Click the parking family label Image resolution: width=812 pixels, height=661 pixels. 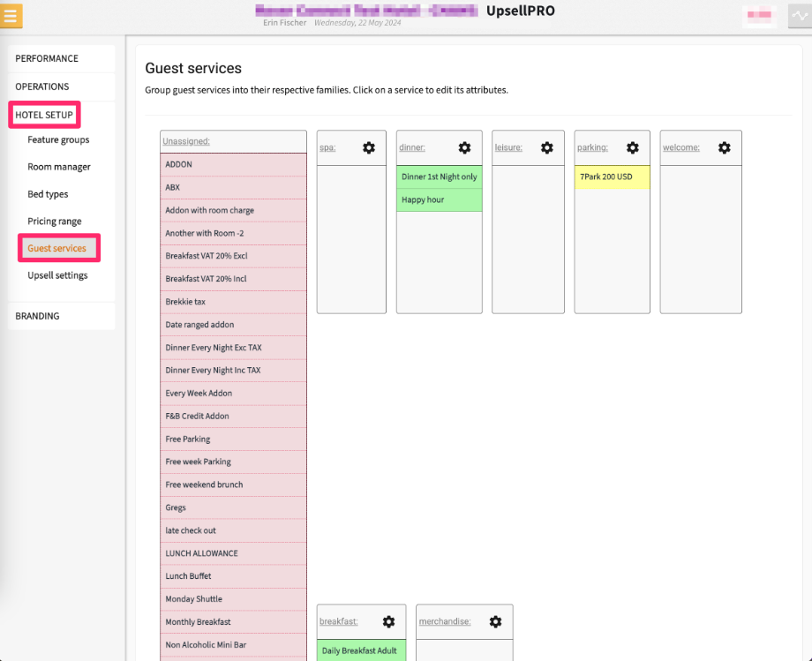[592, 147]
